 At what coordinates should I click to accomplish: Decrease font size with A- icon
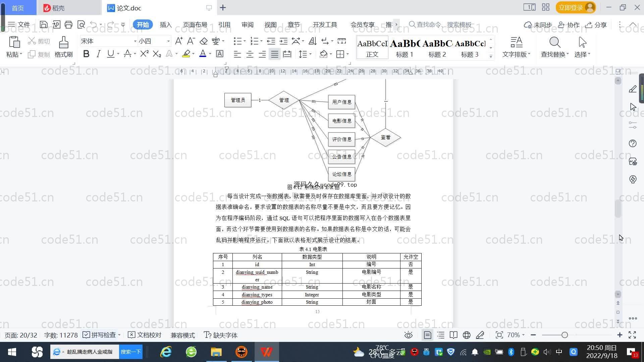191,41
